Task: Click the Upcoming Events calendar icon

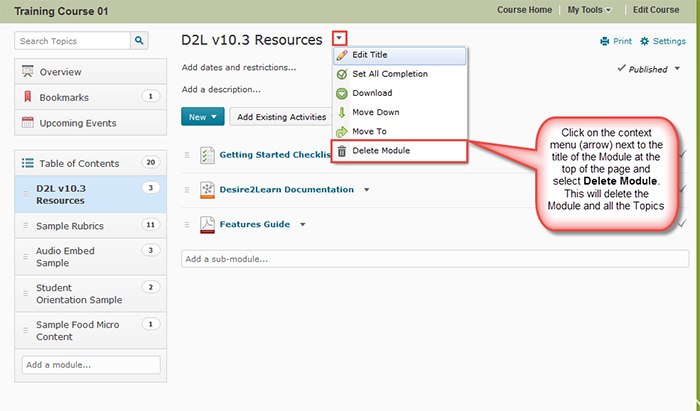Action: coord(28,123)
